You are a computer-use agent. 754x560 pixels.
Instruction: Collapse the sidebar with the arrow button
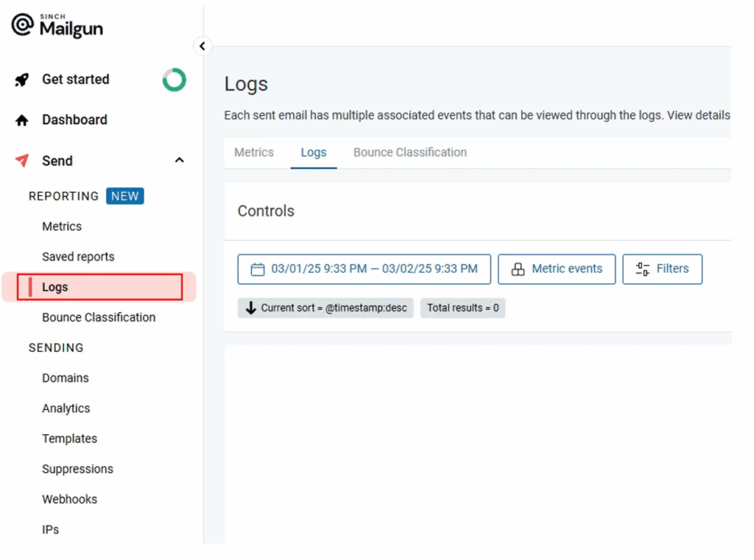click(202, 46)
